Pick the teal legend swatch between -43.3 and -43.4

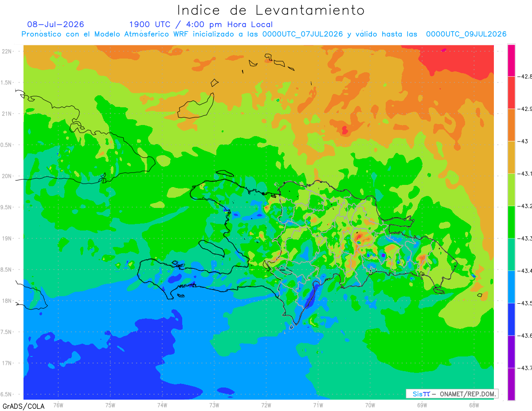(x=511, y=254)
